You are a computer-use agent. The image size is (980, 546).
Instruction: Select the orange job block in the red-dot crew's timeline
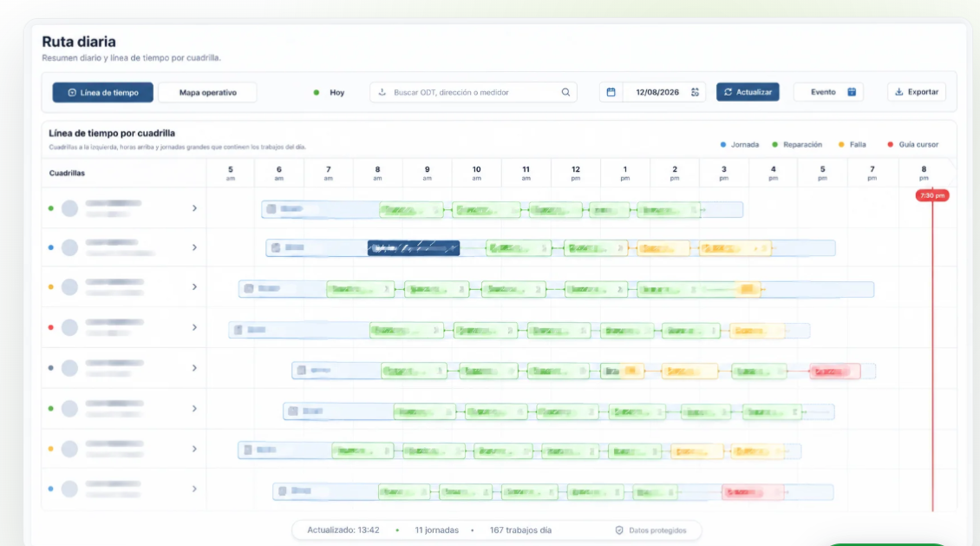pyautogui.click(x=756, y=330)
